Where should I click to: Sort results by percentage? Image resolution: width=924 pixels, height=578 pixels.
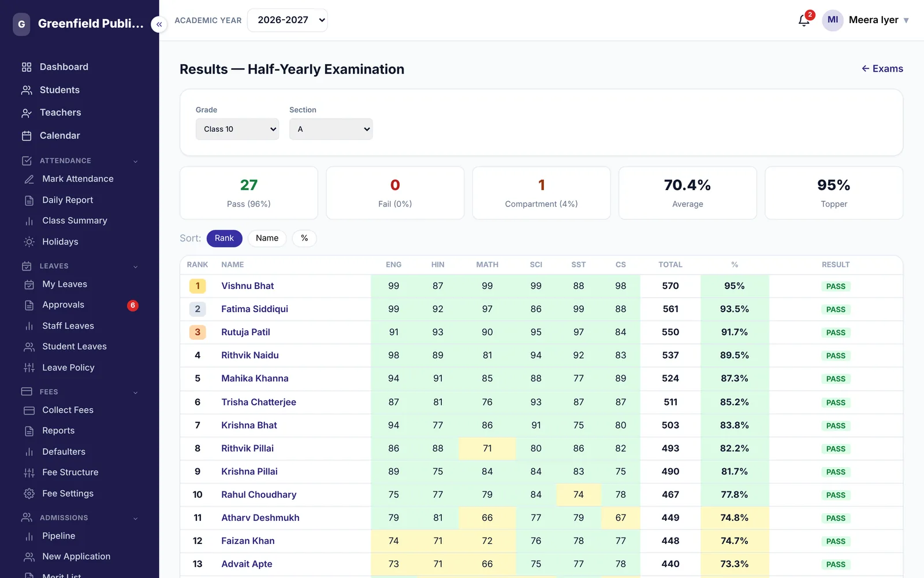coord(304,238)
